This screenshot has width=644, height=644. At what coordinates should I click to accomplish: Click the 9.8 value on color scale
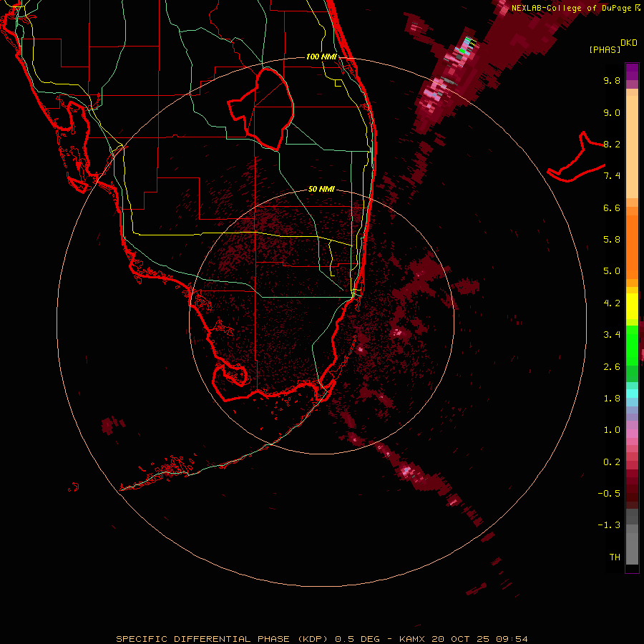coord(612,80)
